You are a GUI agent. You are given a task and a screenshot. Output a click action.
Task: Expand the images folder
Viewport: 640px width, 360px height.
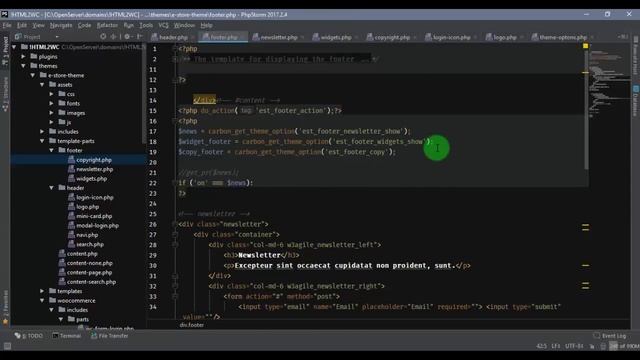(52, 113)
